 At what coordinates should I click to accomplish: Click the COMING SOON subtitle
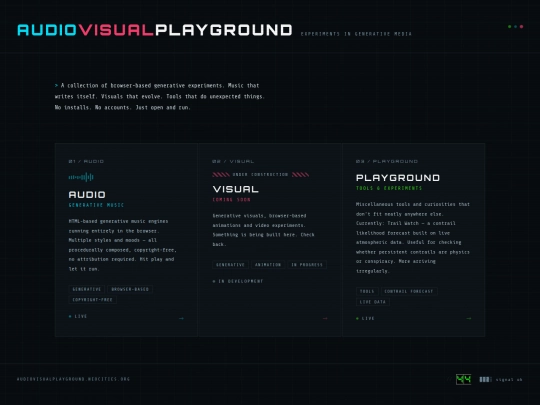coord(231,200)
